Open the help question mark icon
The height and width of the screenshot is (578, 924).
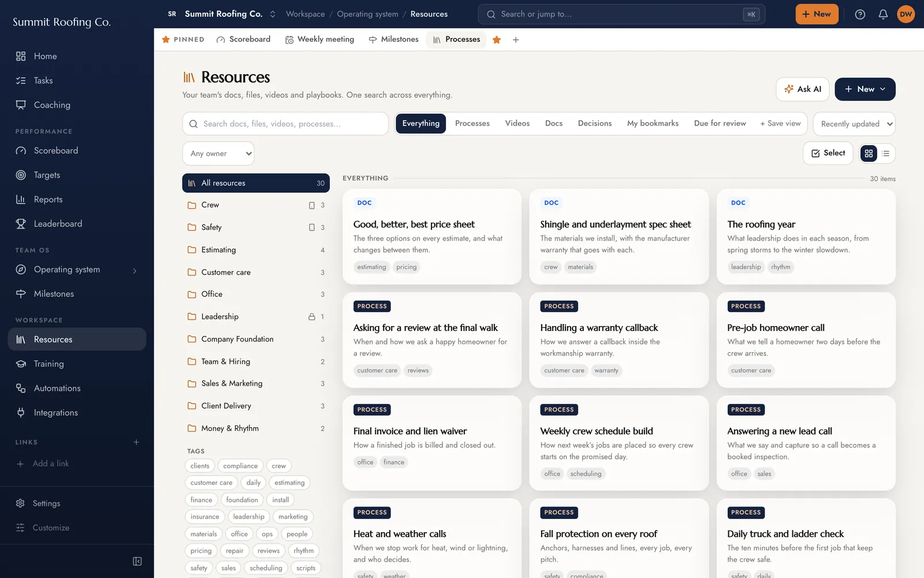[x=860, y=14]
